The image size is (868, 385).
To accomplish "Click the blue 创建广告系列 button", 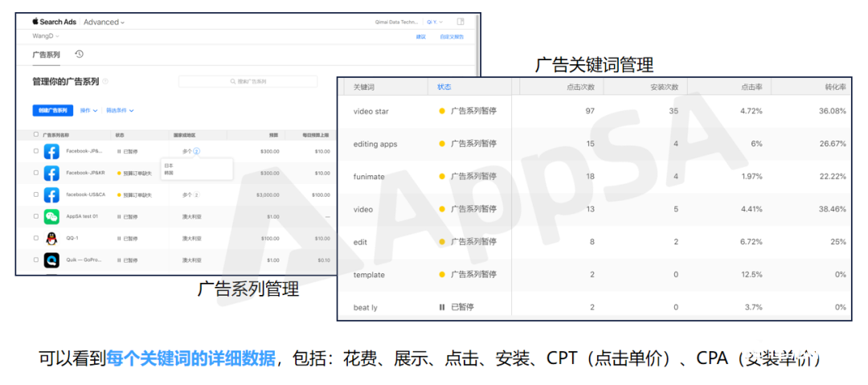I will click(x=52, y=110).
